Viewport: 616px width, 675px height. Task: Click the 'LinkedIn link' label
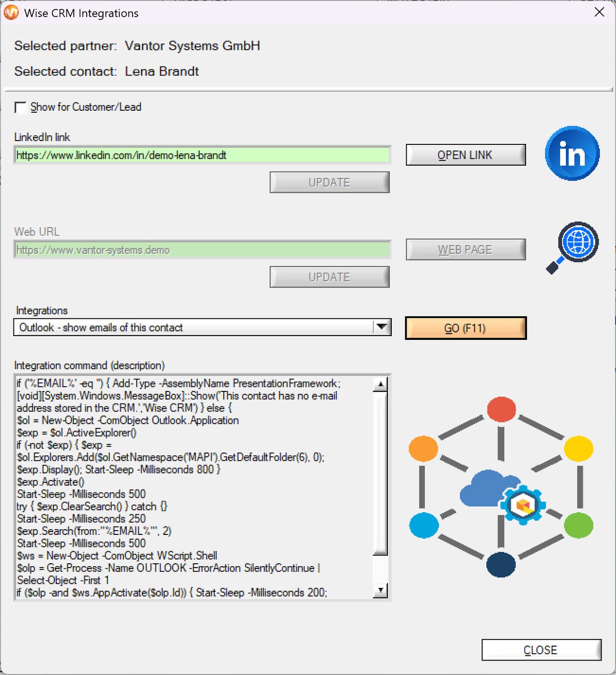(42, 137)
